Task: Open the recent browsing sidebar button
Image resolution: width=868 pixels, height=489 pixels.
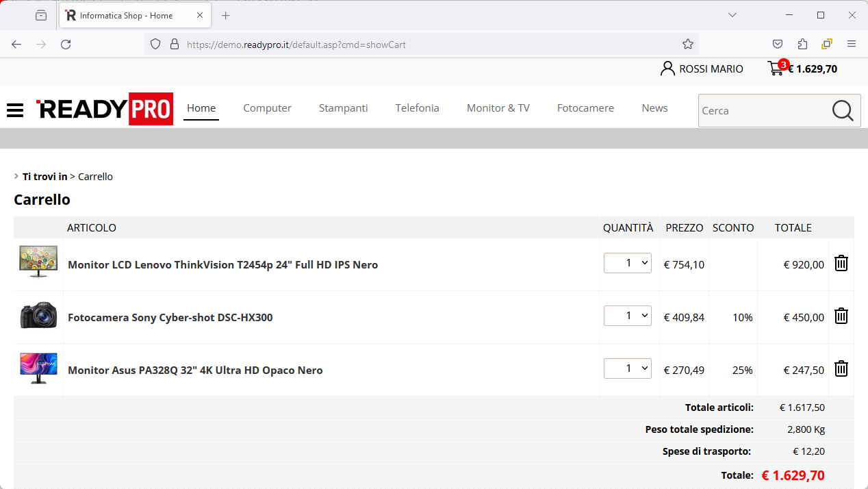Action: coord(41,15)
